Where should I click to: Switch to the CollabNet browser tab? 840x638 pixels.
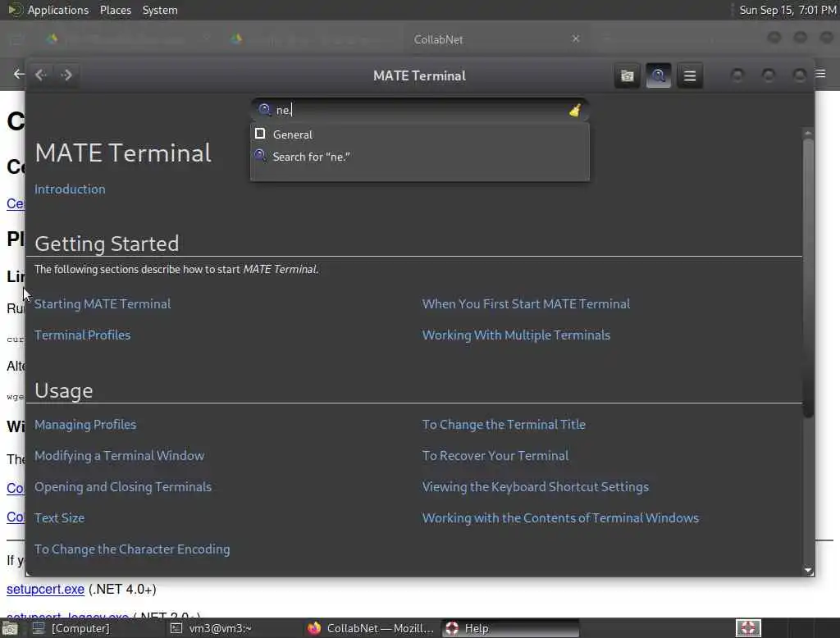click(x=438, y=39)
